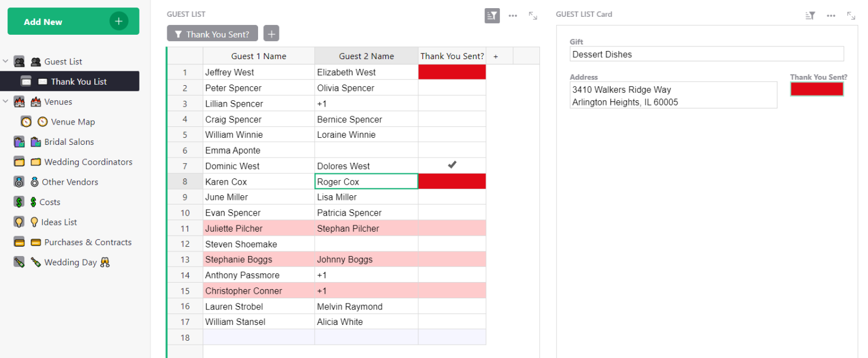Screen dimensions: 868x358
Task: Click the Guest List page icon
Action: click(x=19, y=61)
